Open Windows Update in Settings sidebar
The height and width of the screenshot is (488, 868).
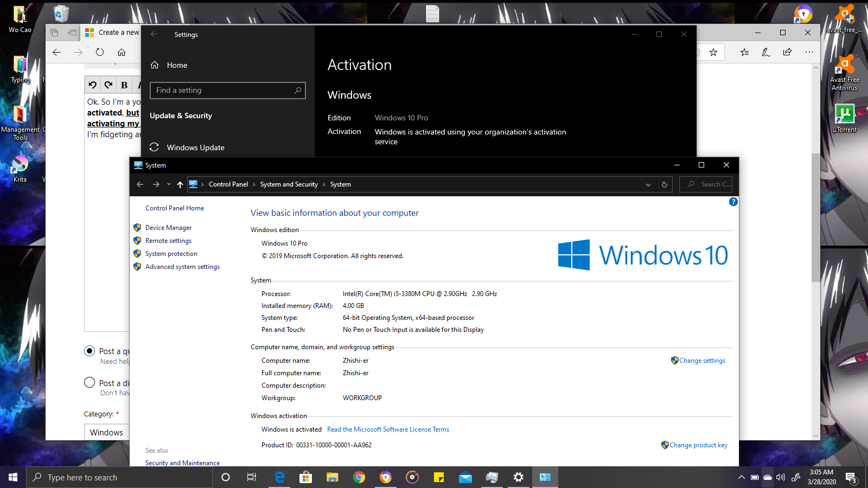(195, 147)
